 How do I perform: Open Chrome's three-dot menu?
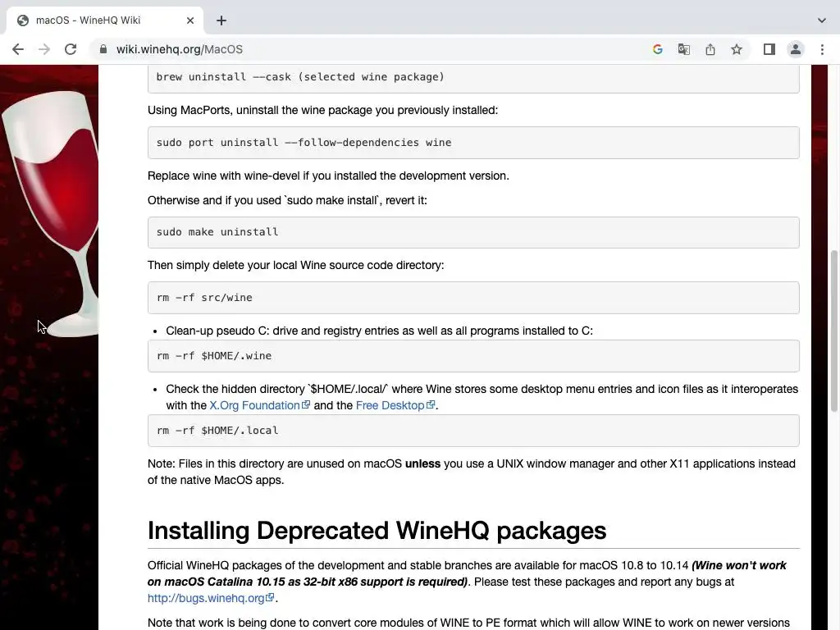[x=822, y=49]
